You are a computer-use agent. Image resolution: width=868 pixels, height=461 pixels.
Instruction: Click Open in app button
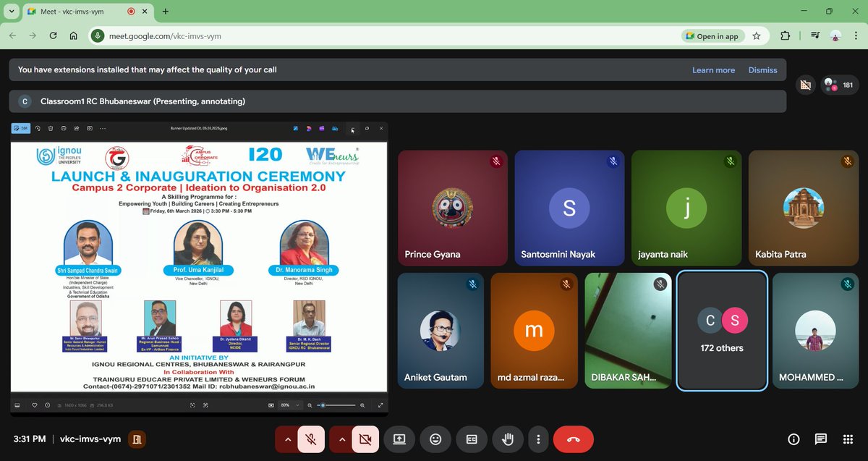[x=712, y=36]
